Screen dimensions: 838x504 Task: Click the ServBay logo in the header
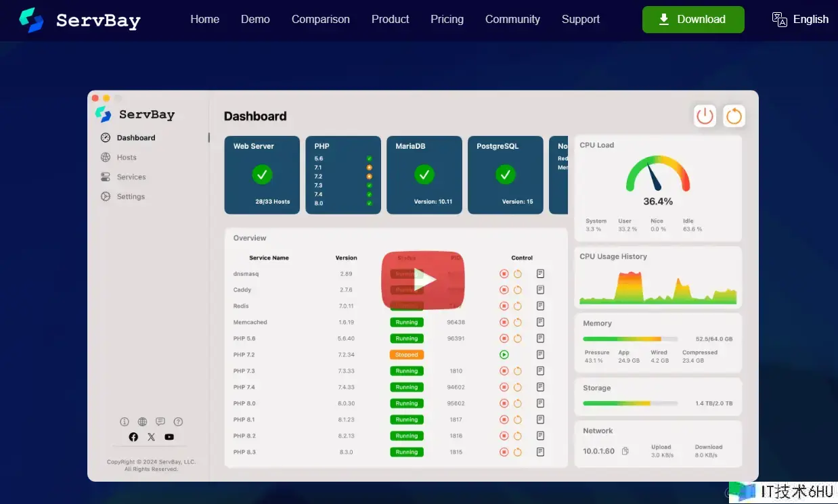click(x=80, y=20)
